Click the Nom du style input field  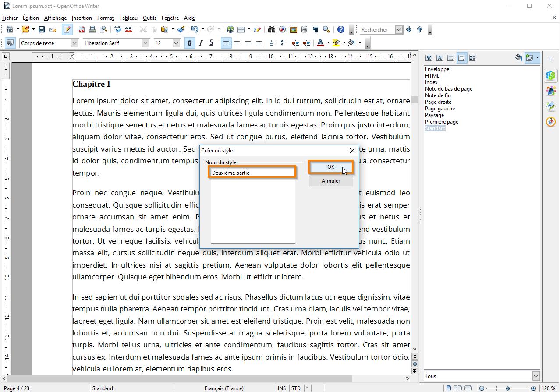[x=253, y=173]
